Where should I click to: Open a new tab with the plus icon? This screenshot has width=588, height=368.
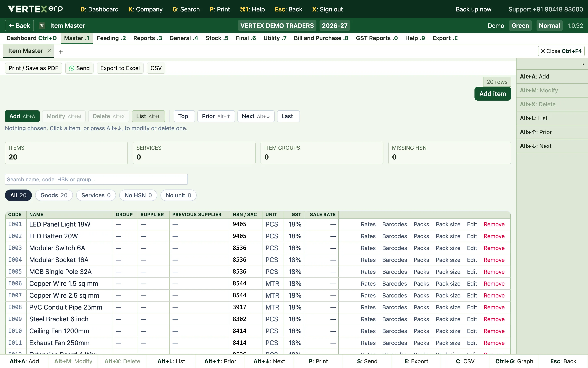click(x=61, y=52)
